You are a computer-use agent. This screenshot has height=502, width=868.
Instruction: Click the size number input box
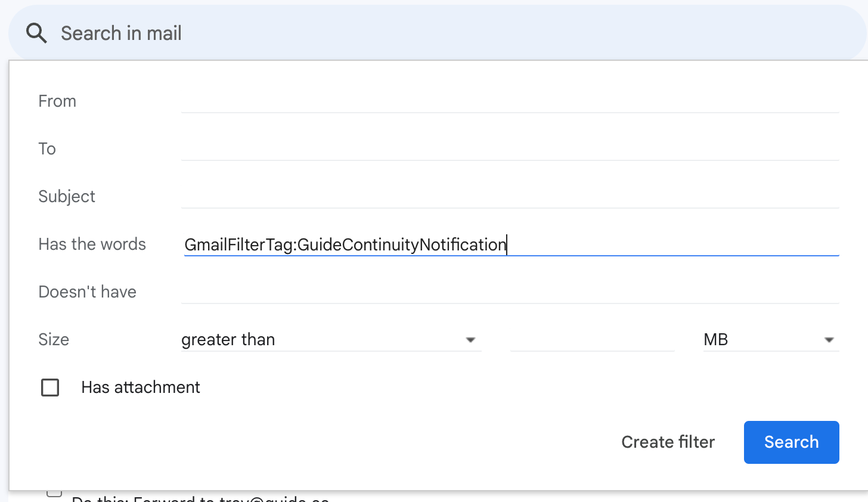593,339
